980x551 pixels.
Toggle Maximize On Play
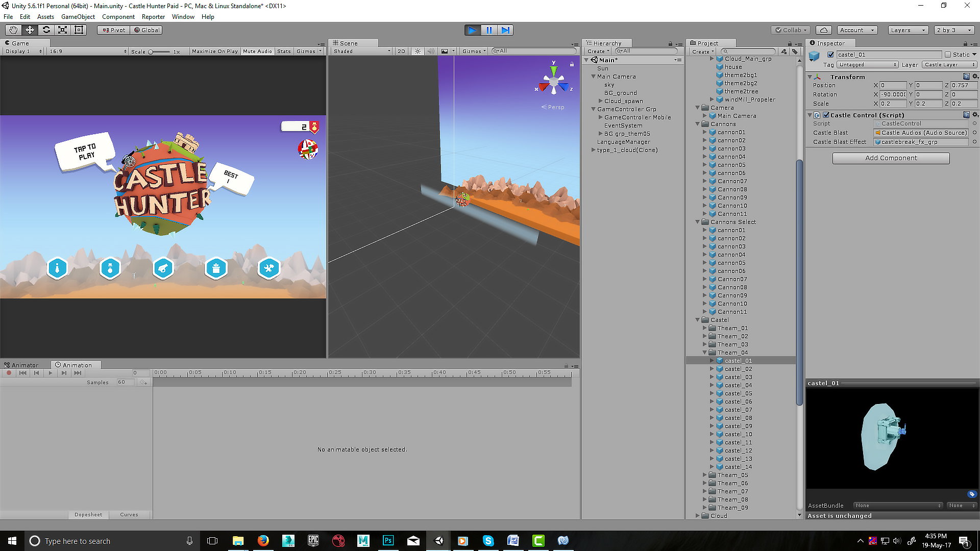tap(215, 52)
